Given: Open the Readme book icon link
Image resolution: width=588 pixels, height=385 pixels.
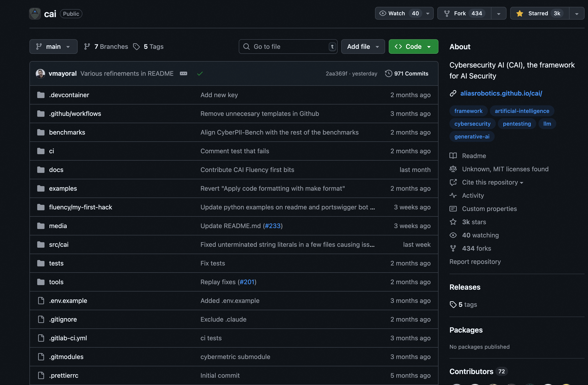Looking at the screenshot, I should [453, 156].
